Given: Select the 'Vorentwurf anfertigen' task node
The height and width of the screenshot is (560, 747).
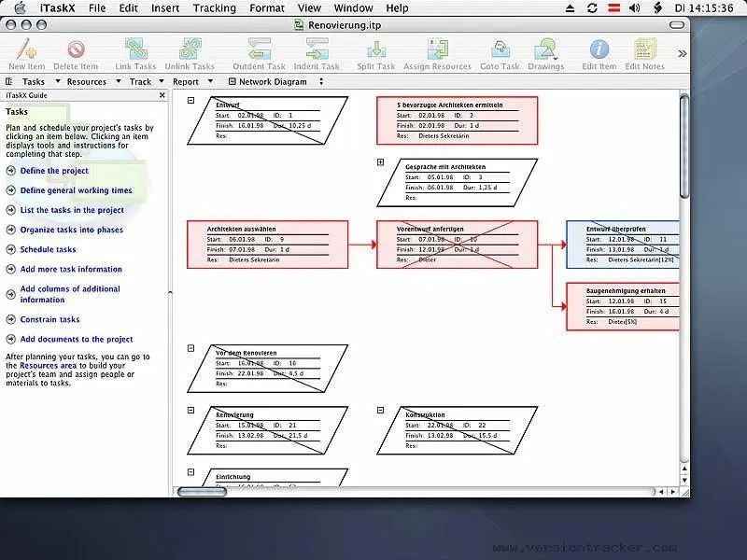Looking at the screenshot, I should (x=458, y=245).
